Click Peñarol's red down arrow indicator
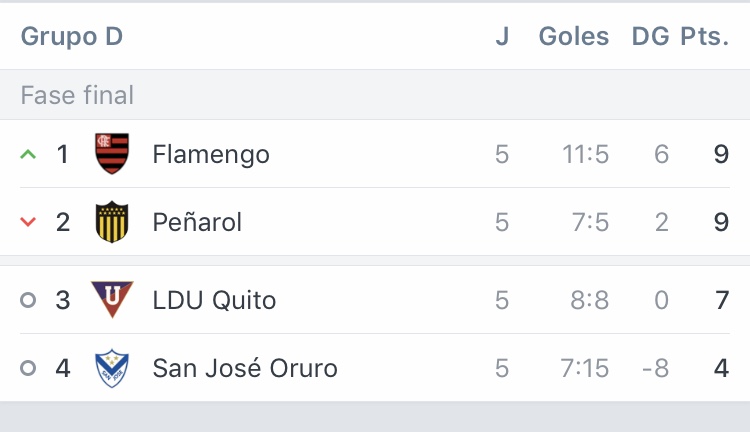750x432 pixels. [28, 222]
